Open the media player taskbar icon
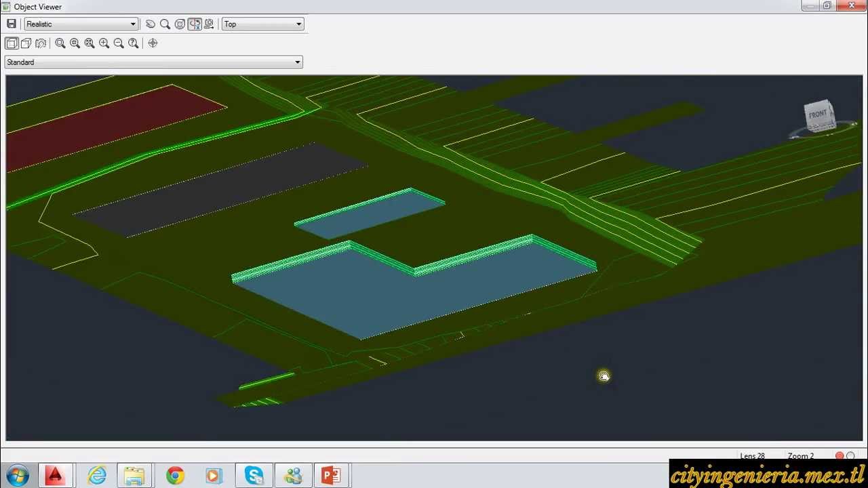The image size is (868, 488). pos(214,475)
